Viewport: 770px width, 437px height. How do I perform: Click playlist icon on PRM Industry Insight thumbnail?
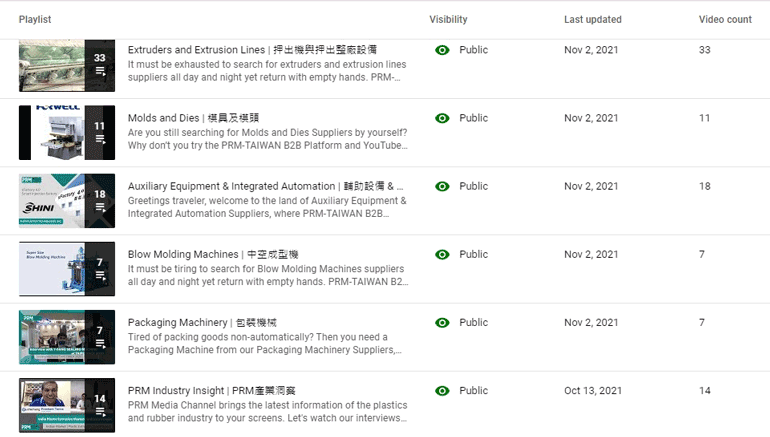pyautogui.click(x=100, y=412)
